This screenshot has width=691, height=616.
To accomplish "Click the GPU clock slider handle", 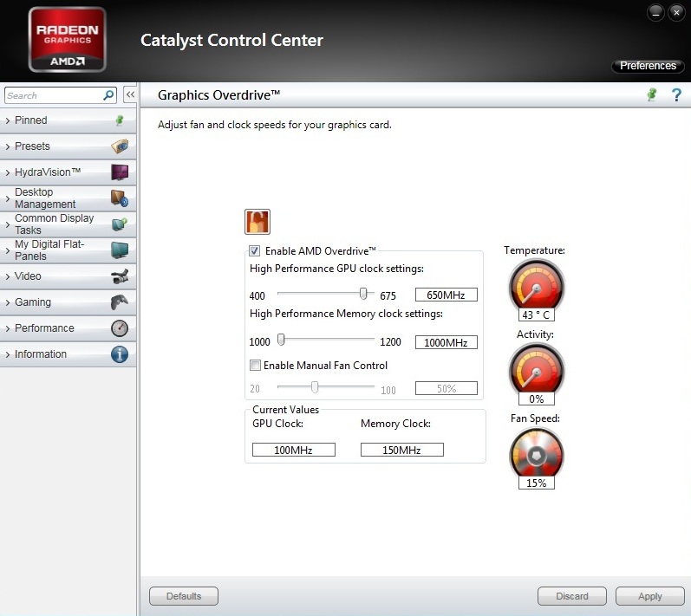I will [363, 294].
